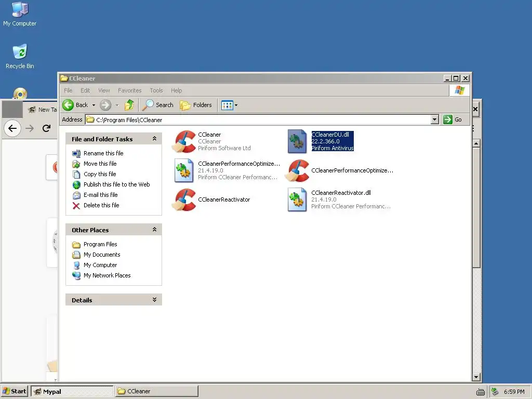
Task: Click the CCleanerDU.dll file name text
Action: [330, 135]
